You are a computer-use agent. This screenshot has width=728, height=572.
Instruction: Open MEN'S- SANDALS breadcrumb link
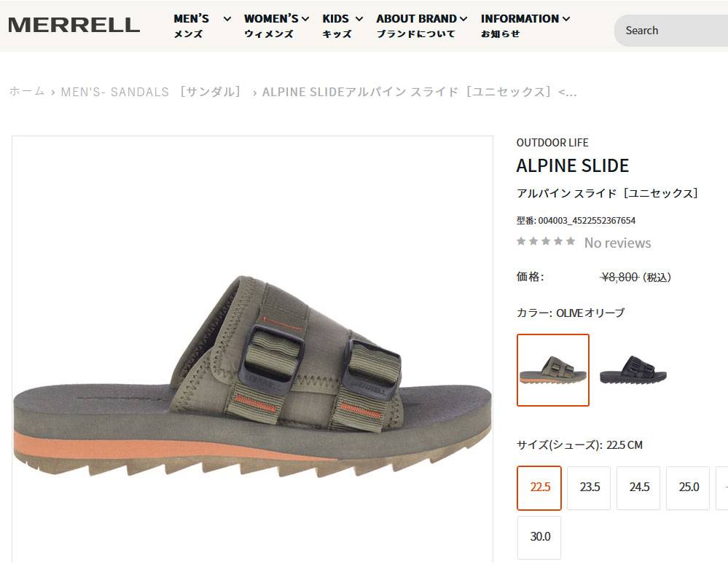[151, 92]
